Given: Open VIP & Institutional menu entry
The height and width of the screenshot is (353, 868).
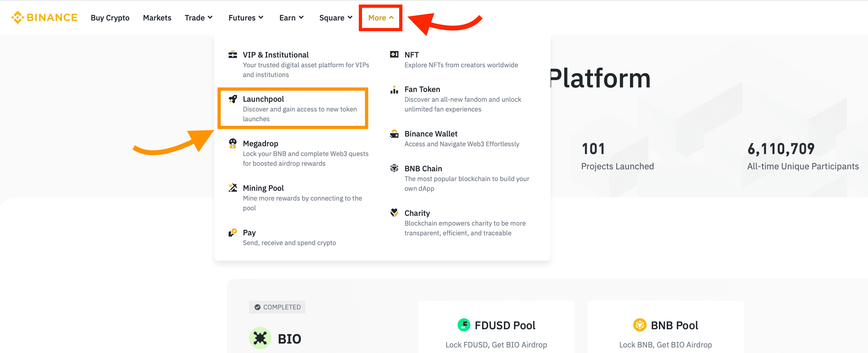Looking at the screenshot, I should pyautogui.click(x=275, y=55).
